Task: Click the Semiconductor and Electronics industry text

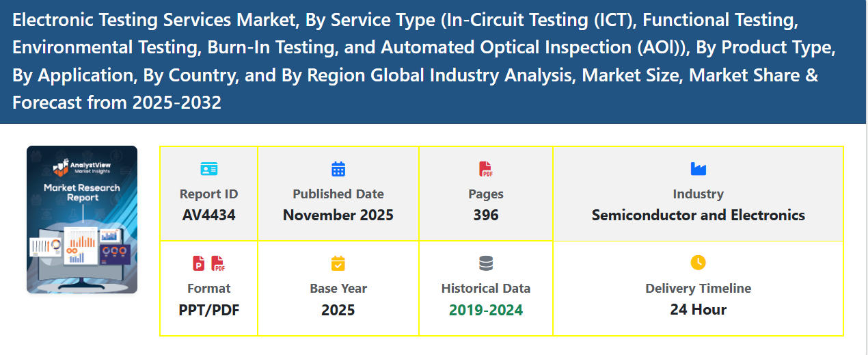Action: (698, 215)
